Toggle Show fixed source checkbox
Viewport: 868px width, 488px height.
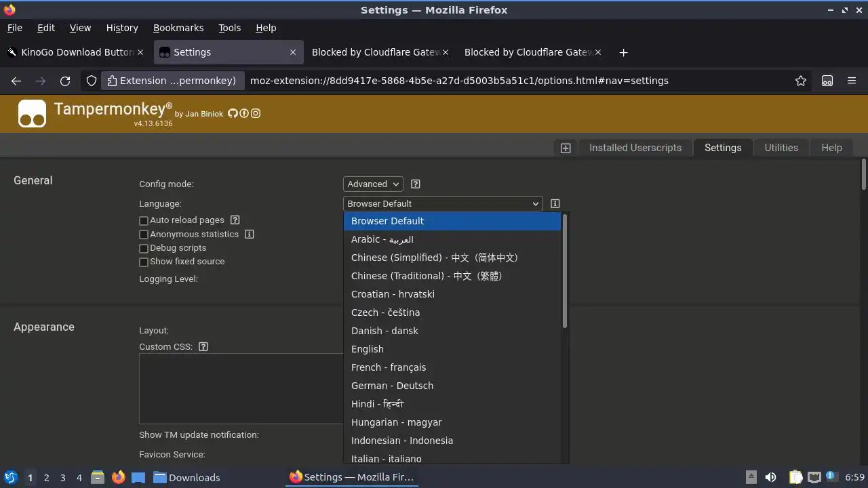144,262
